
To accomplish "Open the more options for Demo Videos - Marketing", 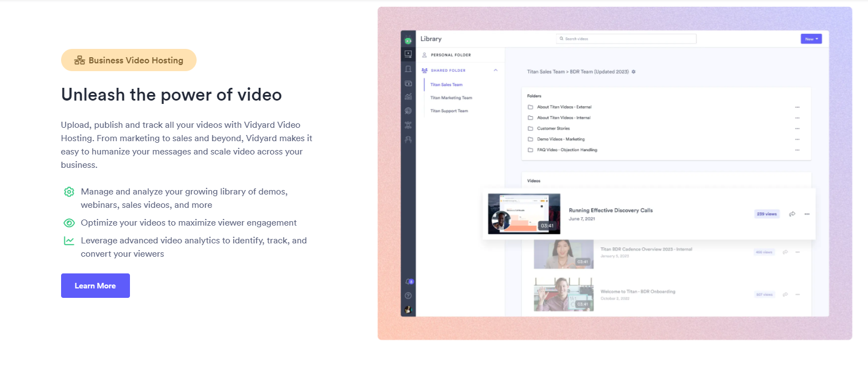I will (x=797, y=139).
